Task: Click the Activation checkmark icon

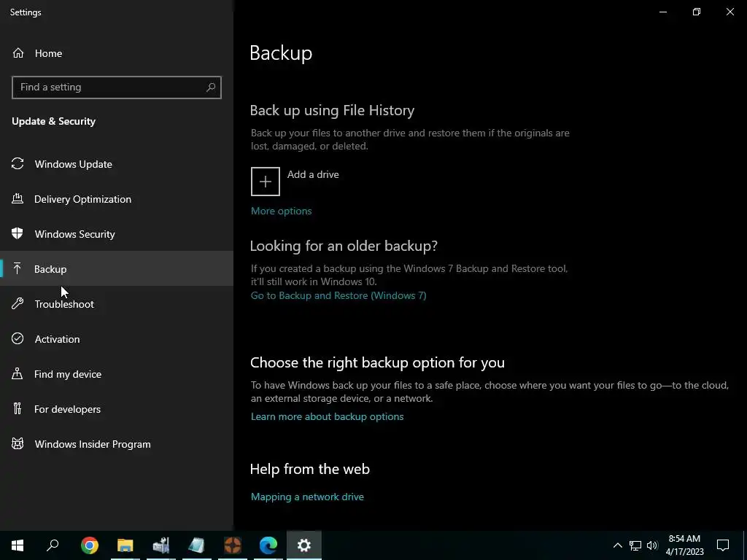Action: click(18, 338)
